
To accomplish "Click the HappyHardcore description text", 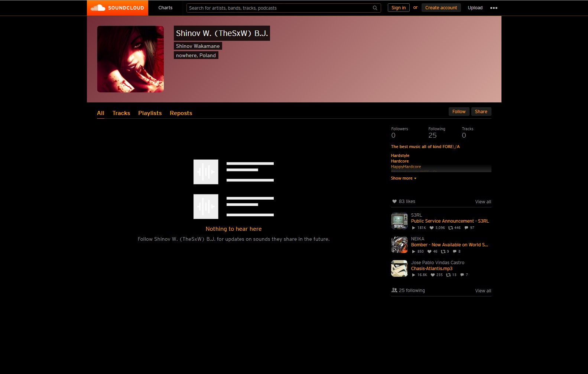I will [406, 167].
